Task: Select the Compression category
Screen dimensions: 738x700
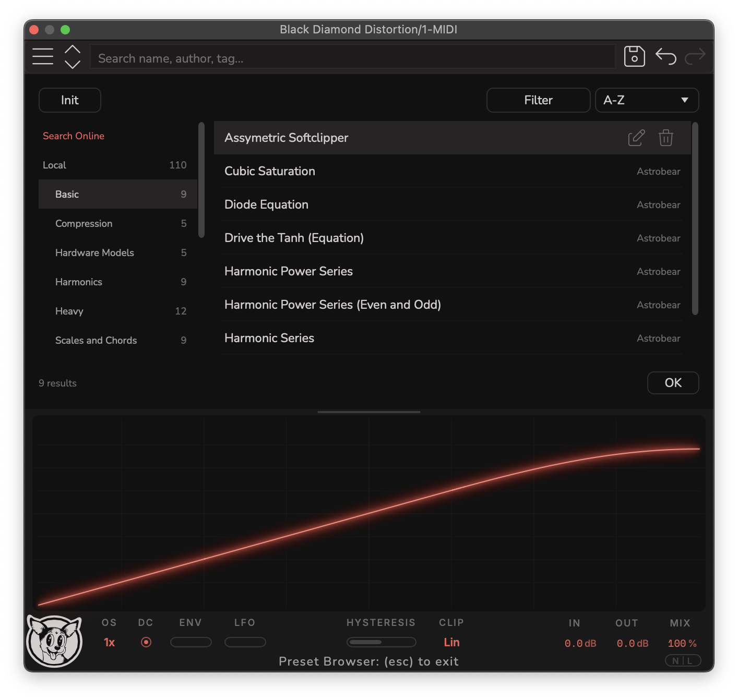Action: pos(118,223)
